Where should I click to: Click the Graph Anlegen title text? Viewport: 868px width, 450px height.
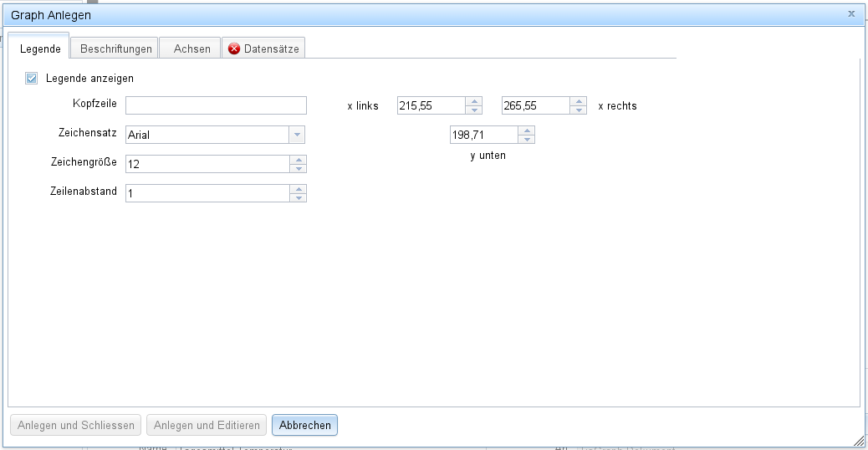pyautogui.click(x=51, y=15)
